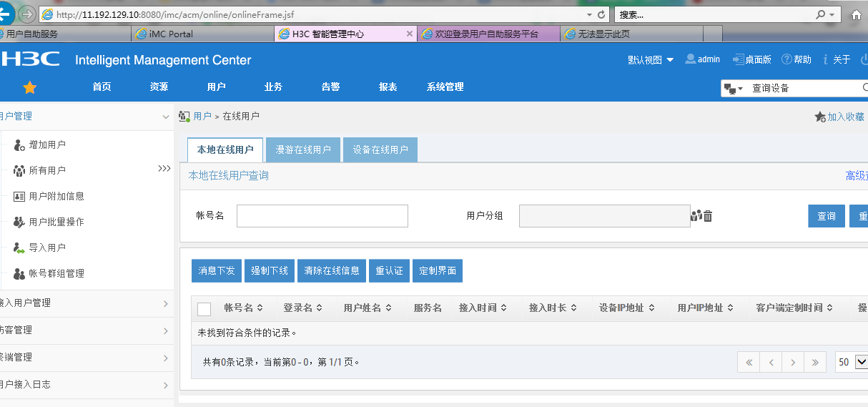The image size is (868, 407).
Task: Click in the 帐号名 input field
Action: click(x=322, y=216)
